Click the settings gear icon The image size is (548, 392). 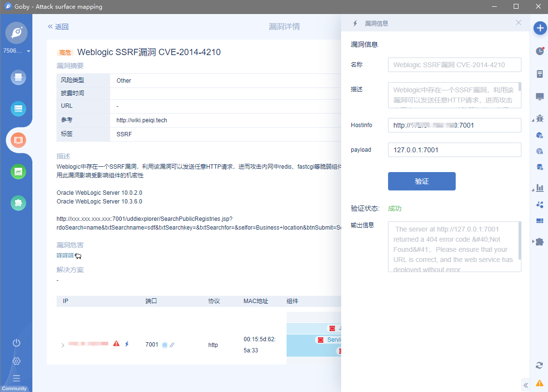tap(16, 361)
